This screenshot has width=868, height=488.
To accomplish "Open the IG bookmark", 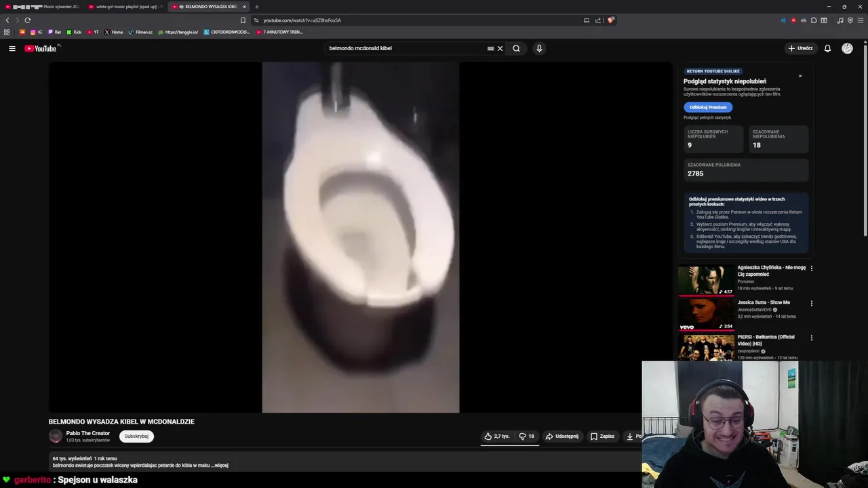I will (x=36, y=32).
